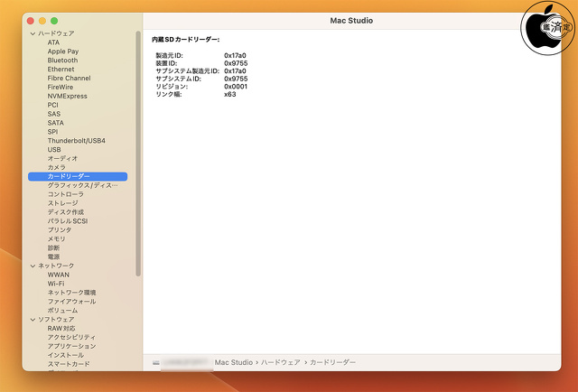Click カードリーダー in the path bar
Image resolution: width=578 pixels, height=392 pixels.
(332, 362)
